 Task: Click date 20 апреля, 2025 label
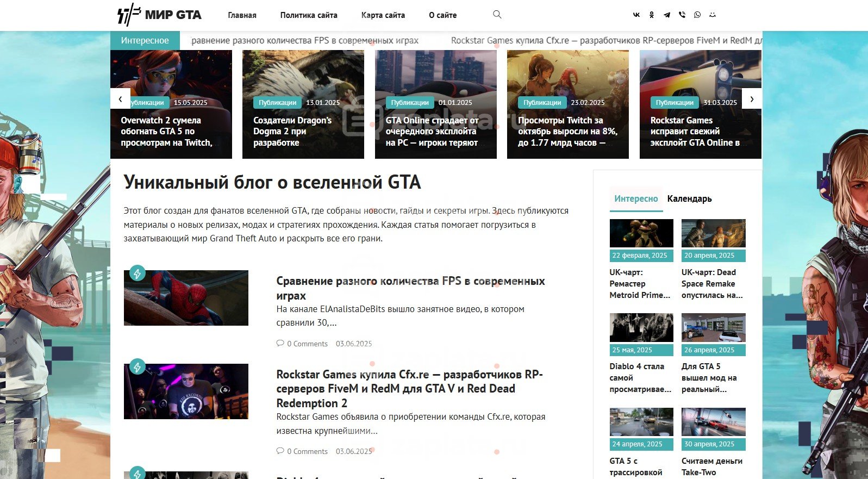click(714, 256)
